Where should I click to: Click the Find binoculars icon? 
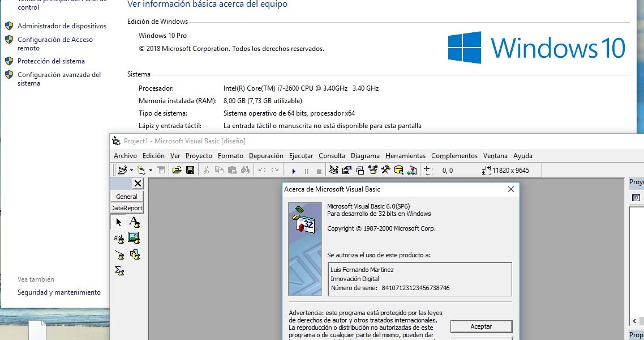click(x=246, y=170)
